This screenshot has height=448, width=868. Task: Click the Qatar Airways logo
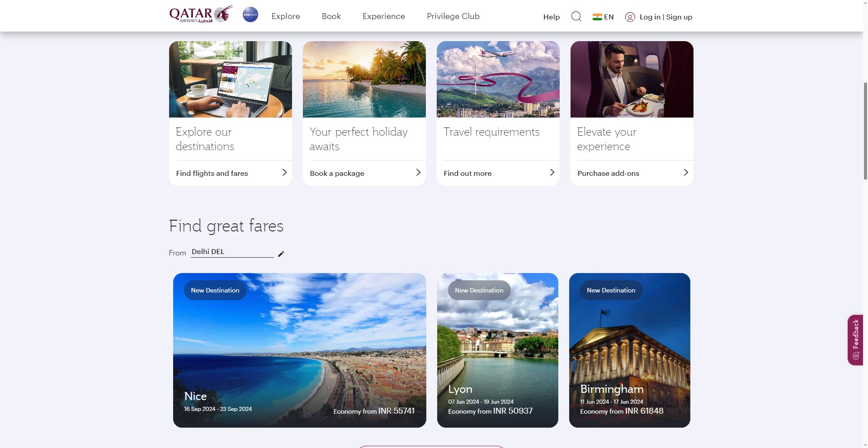pyautogui.click(x=201, y=14)
